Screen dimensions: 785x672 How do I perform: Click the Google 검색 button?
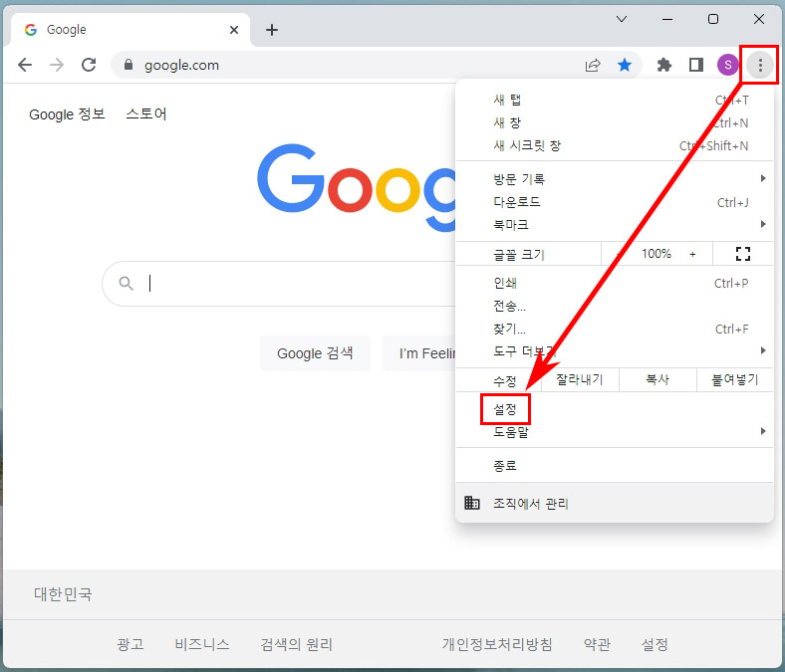coord(315,353)
